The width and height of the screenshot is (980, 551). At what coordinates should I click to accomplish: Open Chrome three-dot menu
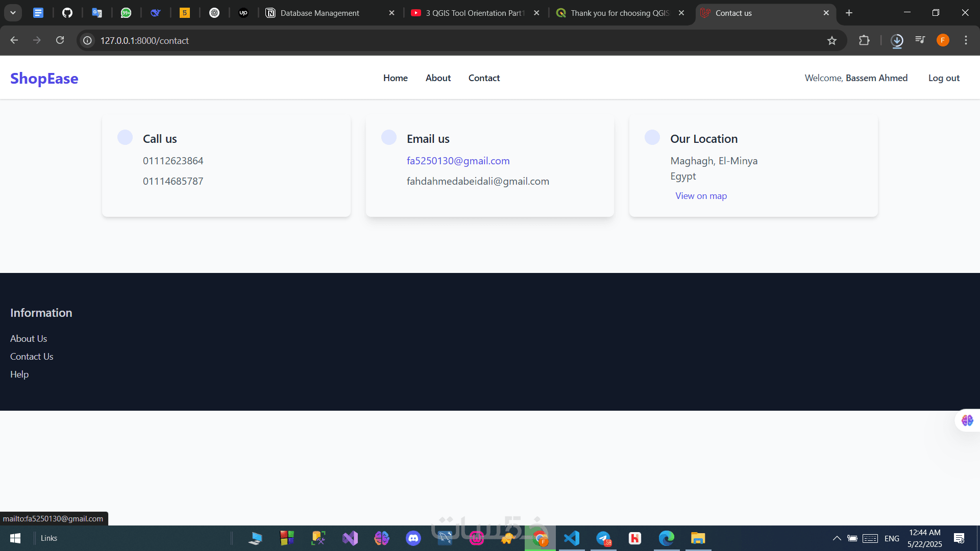point(966,40)
